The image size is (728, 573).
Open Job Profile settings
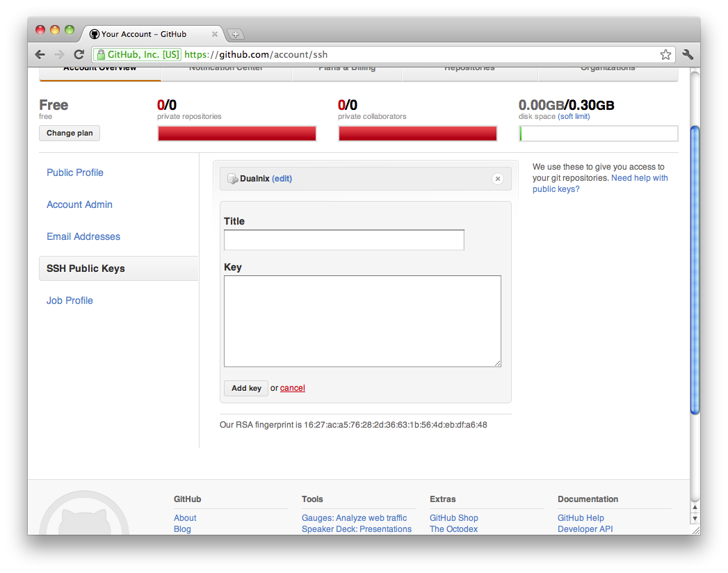[x=70, y=301]
